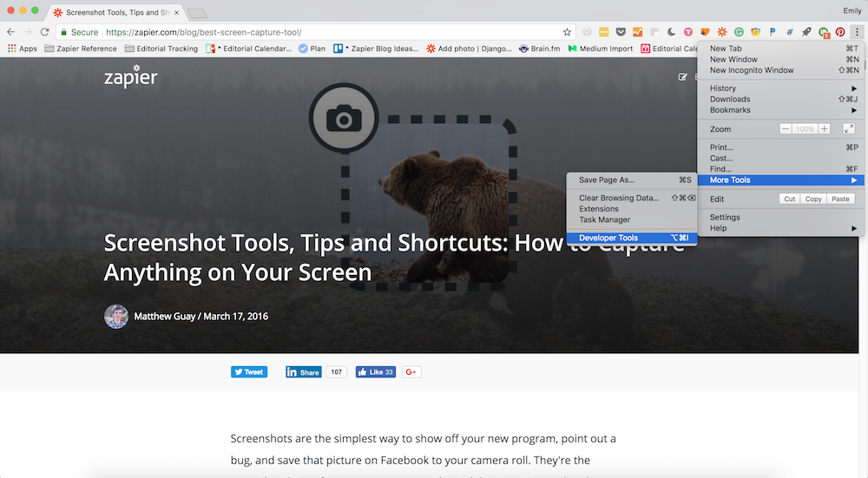This screenshot has width=868, height=478.
Task: Choose Save Page As... option
Action: [632, 180]
